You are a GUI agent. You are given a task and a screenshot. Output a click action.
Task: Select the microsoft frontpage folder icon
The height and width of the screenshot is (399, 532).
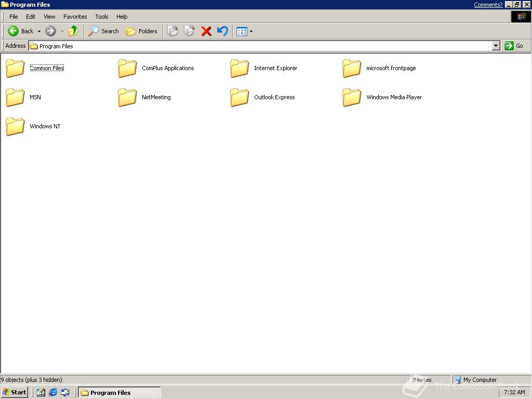click(x=352, y=68)
